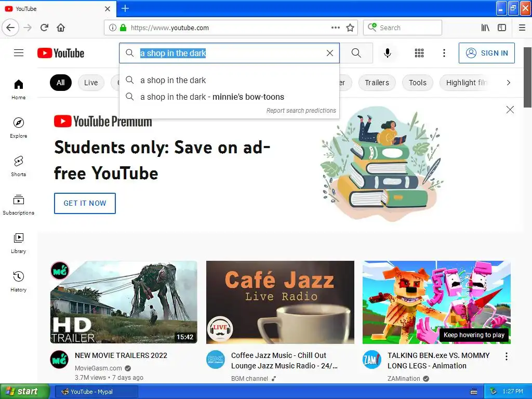Open History in sidebar

19,282
